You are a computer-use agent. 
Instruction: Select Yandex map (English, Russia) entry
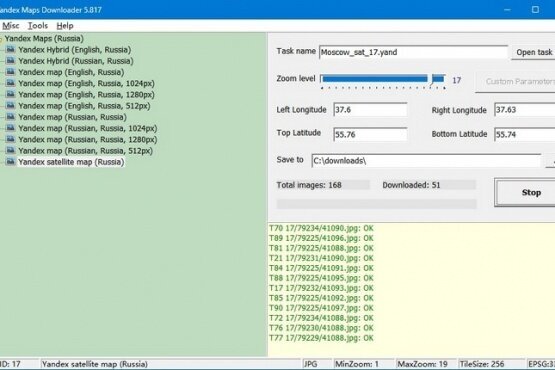[71, 72]
